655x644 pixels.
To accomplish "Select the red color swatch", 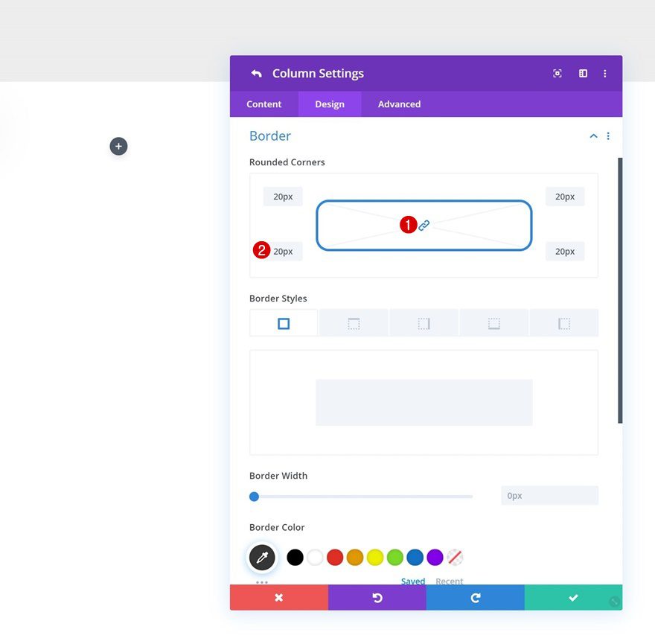I will tap(335, 557).
